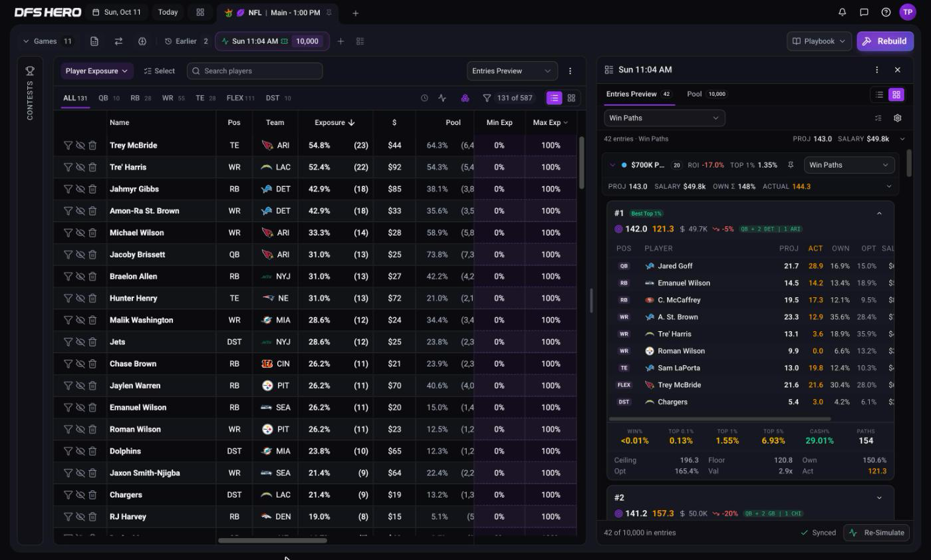
Task: Click the entries preview vertical scrollbar
Action: point(908,163)
